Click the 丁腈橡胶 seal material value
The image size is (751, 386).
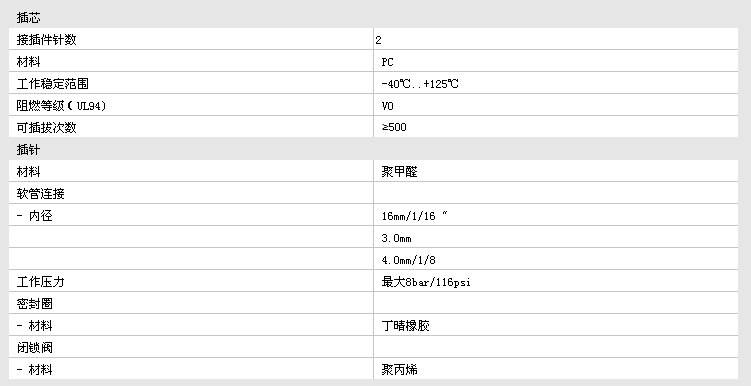pyautogui.click(x=406, y=326)
